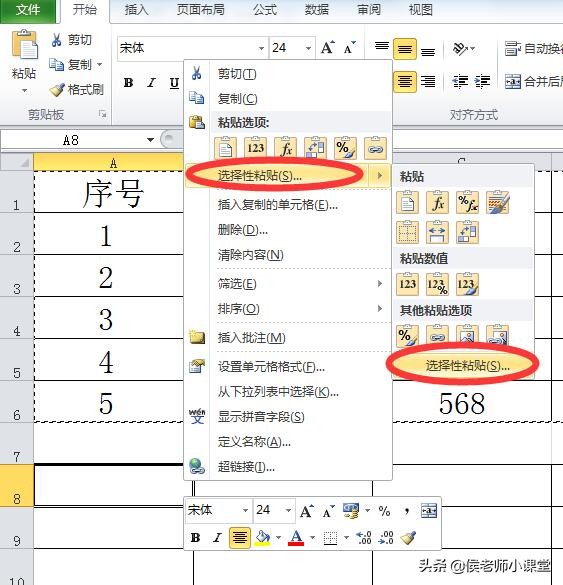The width and height of the screenshot is (563, 585).
Task: Switch to the 数据 Data tab
Action: coord(317,9)
